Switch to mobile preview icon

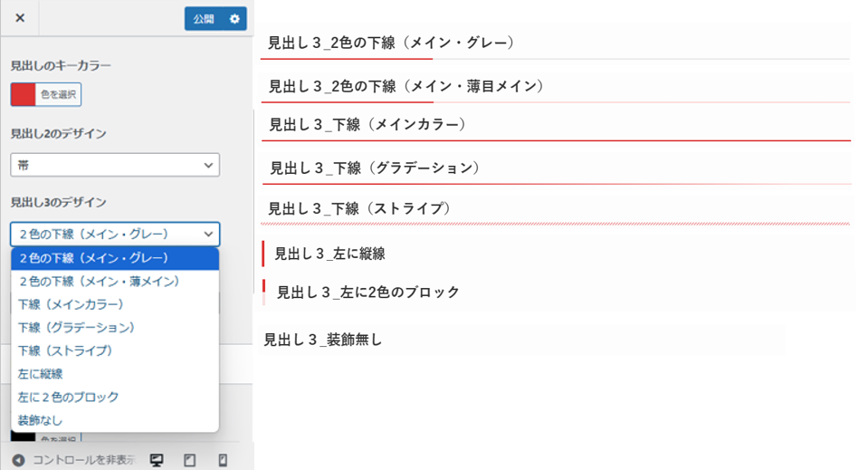pyautogui.click(x=223, y=460)
